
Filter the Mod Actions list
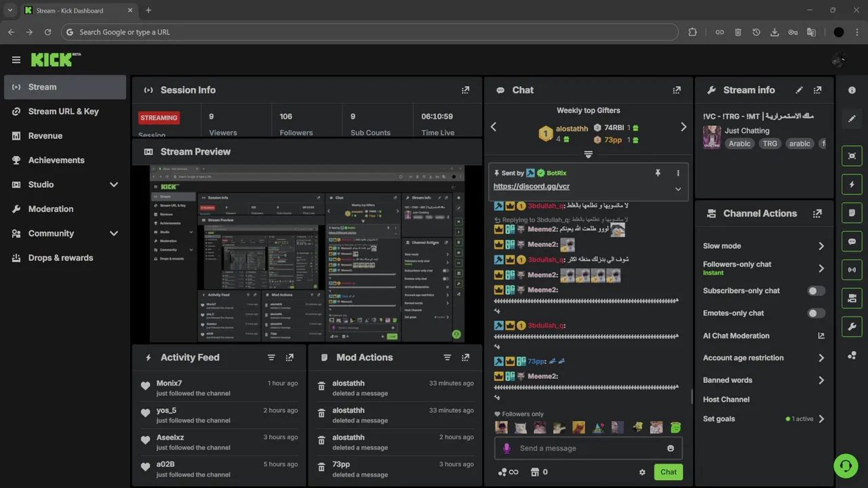(447, 358)
